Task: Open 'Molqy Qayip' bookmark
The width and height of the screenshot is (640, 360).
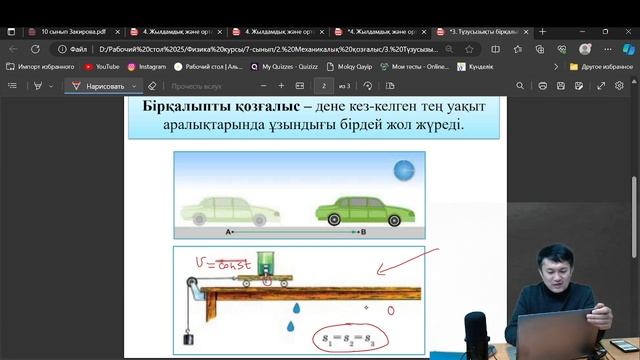Action: click(349, 67)
